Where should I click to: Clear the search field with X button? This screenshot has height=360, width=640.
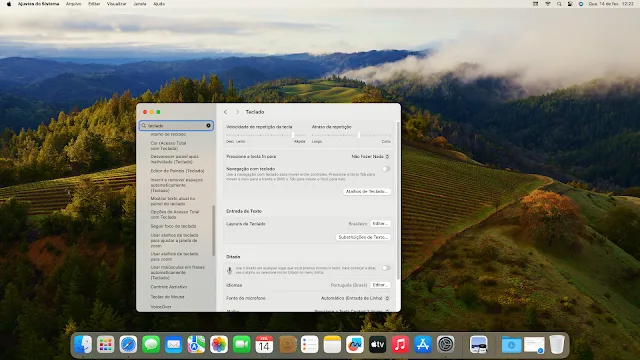(209, 126)
